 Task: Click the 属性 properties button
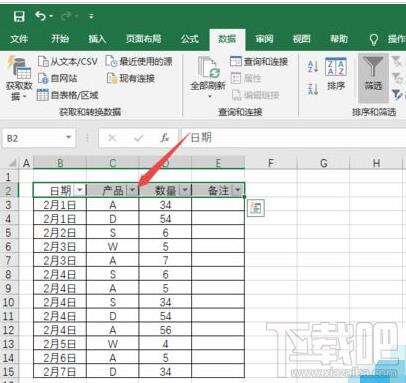pos(246,78)
